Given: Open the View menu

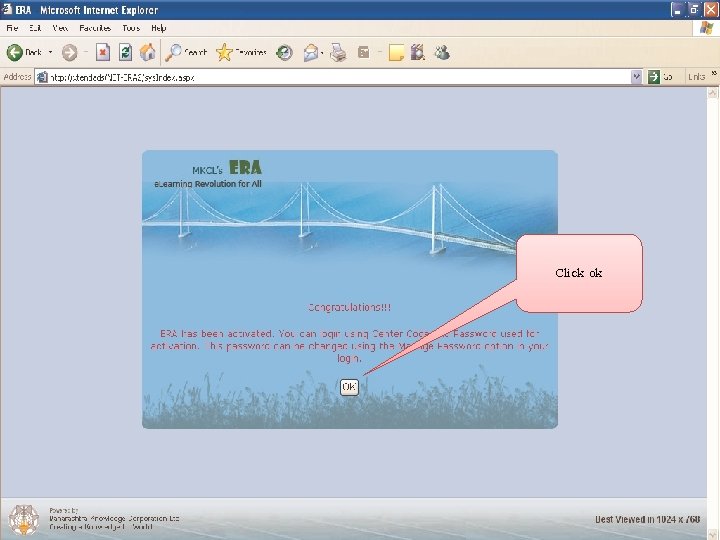Looking at the screenshot, I should click(60, 28).
